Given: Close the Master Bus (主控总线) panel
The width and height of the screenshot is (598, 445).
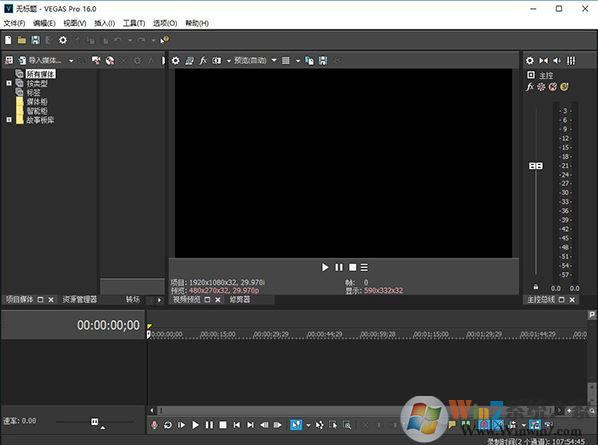Looking at the screenshot, I should pos(572,300).
